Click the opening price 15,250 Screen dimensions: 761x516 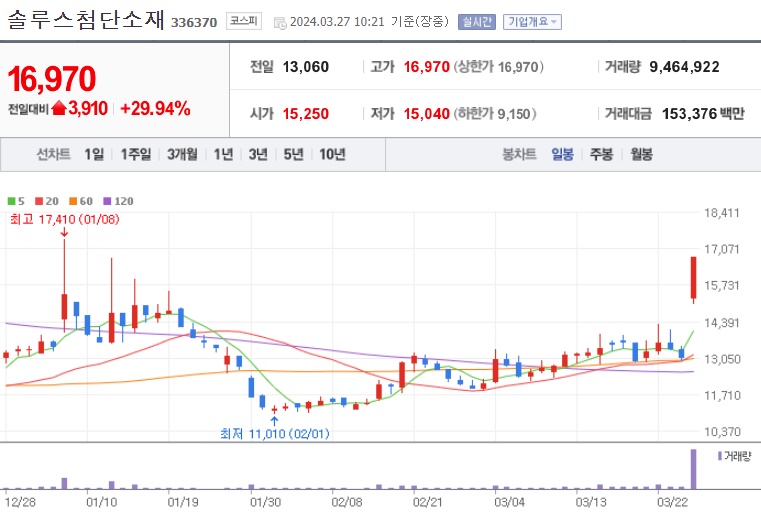click(x=306, y=114)
